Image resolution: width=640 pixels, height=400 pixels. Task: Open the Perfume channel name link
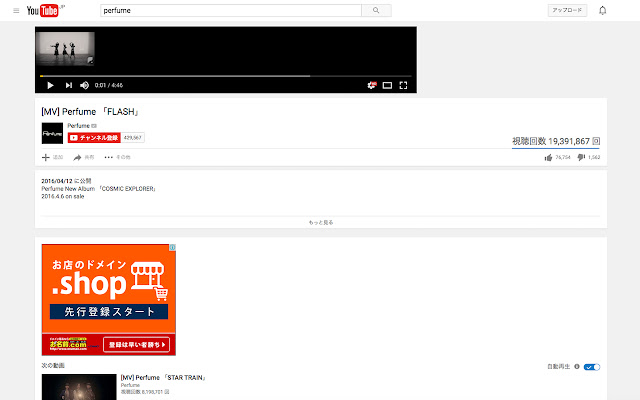[78, 126]
